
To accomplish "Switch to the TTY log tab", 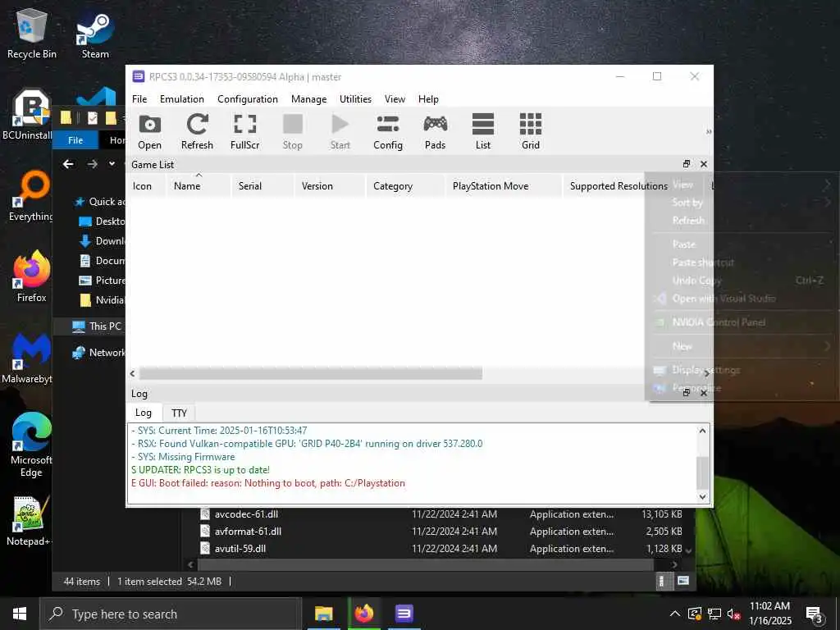I will tap(179, 413).
